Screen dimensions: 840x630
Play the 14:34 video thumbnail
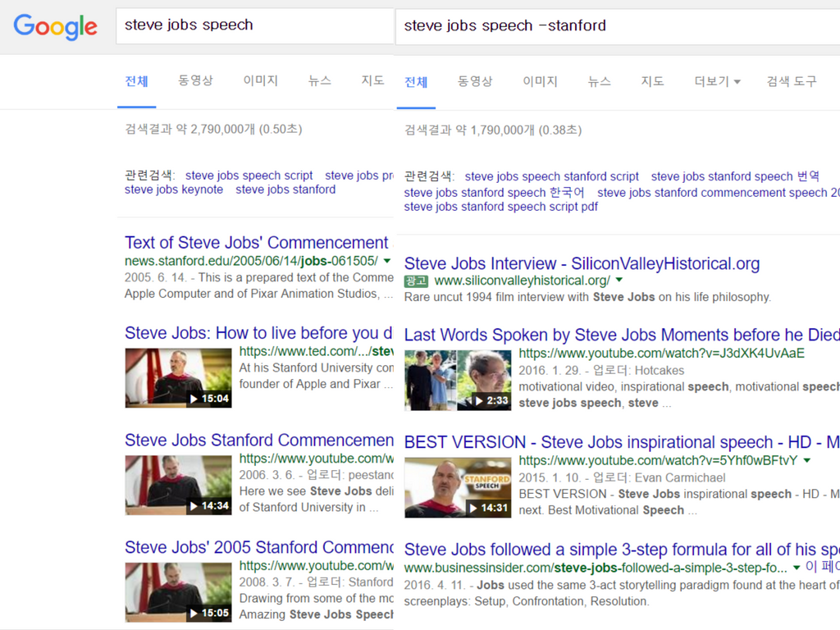(178, 485)
